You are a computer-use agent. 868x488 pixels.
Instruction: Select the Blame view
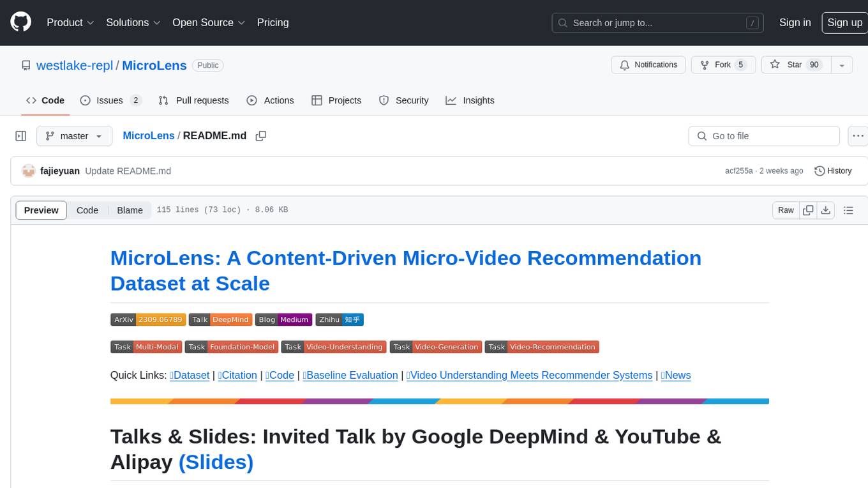point(130,210)
